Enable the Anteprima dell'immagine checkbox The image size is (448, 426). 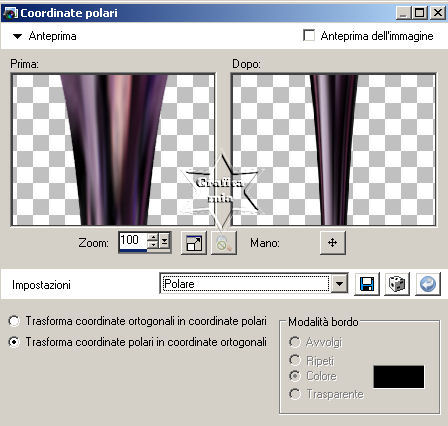coord(309,35)
